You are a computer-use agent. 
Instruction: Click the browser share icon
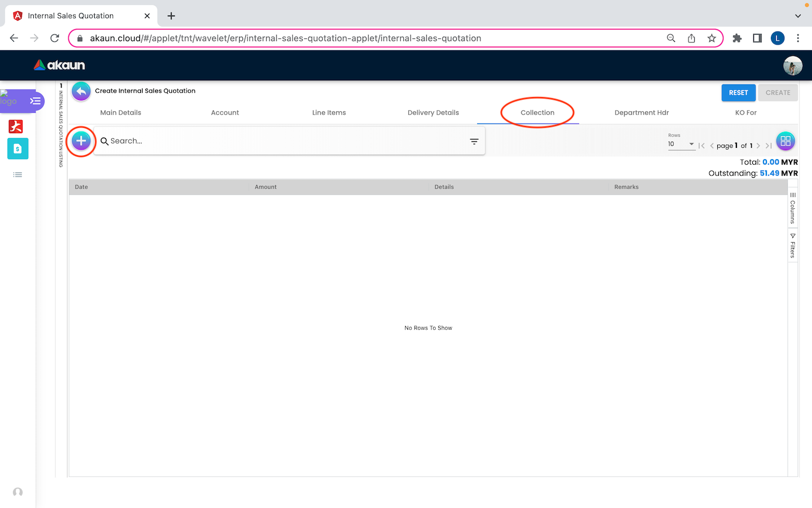tap(691, 38)
